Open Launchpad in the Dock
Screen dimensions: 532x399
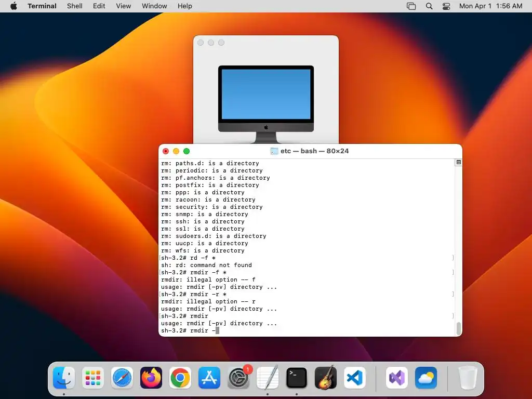[93, 378]
